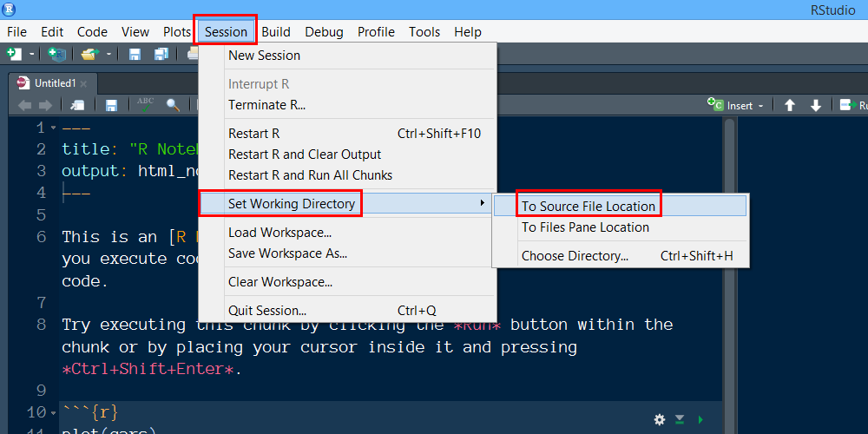Screen dimensions: 868x434
Task: Choose Quit Session...
Action: click(347, 311)
